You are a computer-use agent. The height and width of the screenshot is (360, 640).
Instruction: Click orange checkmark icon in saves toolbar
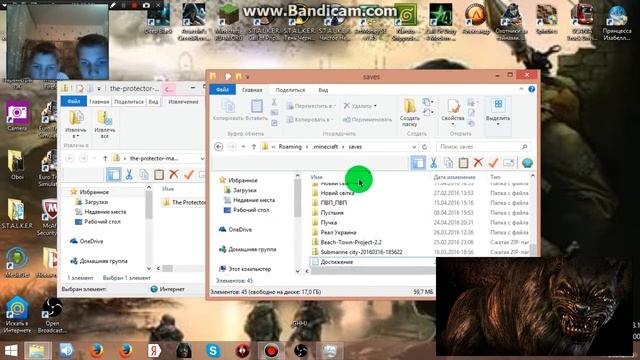point(493,163)
